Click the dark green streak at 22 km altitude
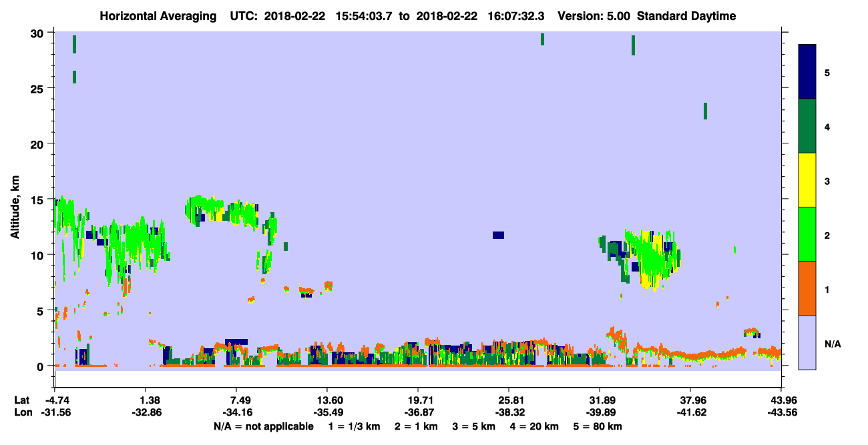 point(705,111)
